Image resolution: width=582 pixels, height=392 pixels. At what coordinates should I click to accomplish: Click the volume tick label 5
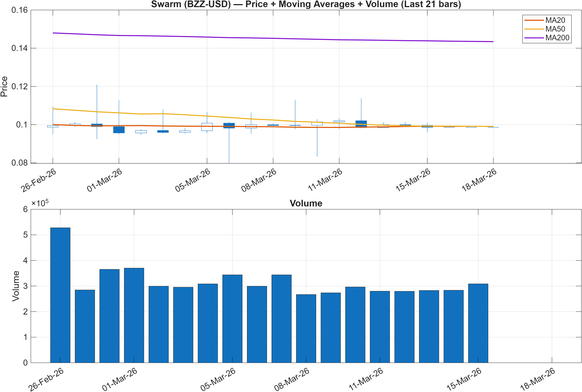click(x=25, y=235)
